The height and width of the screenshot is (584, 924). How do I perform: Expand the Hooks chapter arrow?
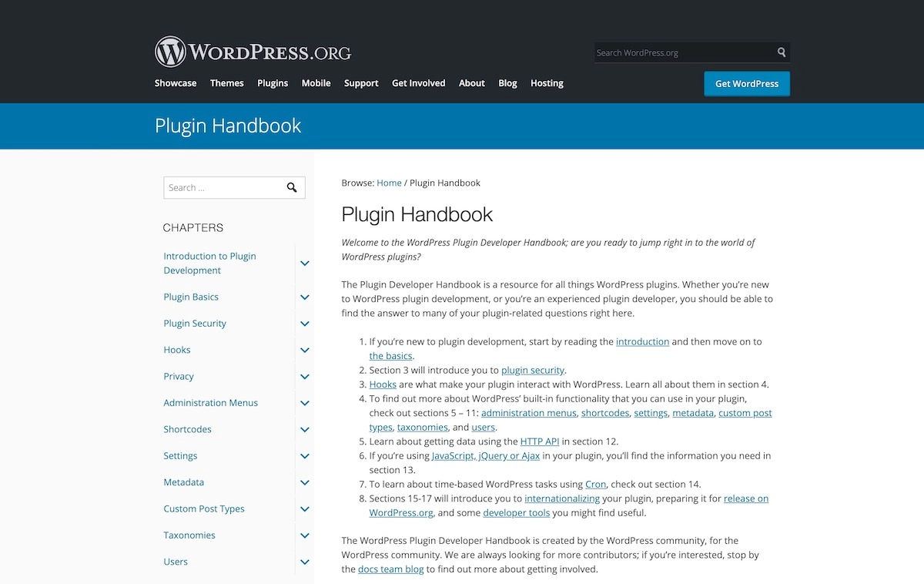click(x=305, y=350)
